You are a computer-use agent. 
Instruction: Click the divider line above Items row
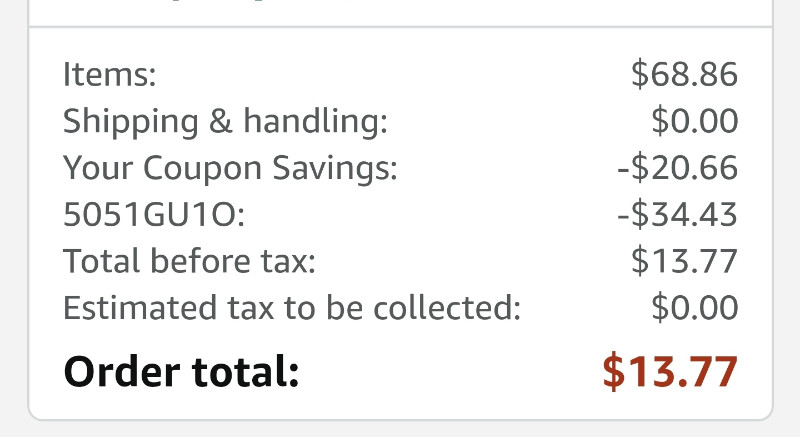401,27
